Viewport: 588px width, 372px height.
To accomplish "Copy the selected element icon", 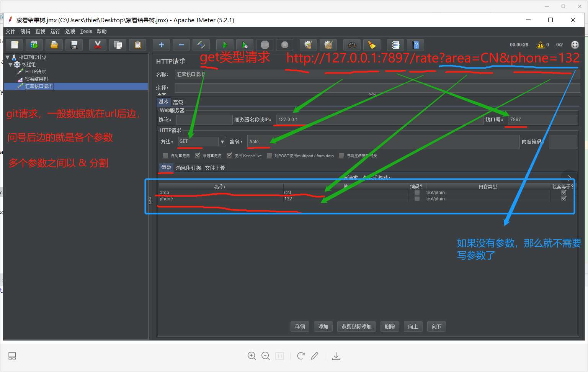I will pyautogui.click(x=118, y=45).
